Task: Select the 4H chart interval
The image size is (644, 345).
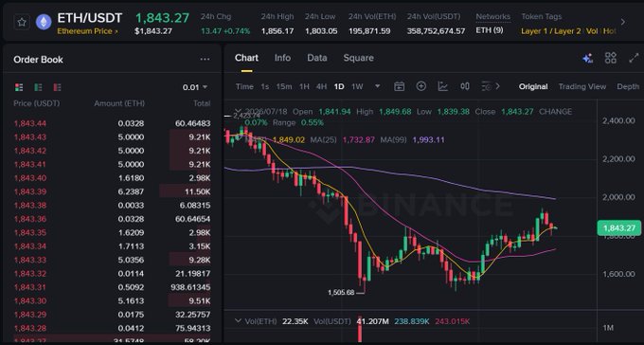Action: pos(321,86)
